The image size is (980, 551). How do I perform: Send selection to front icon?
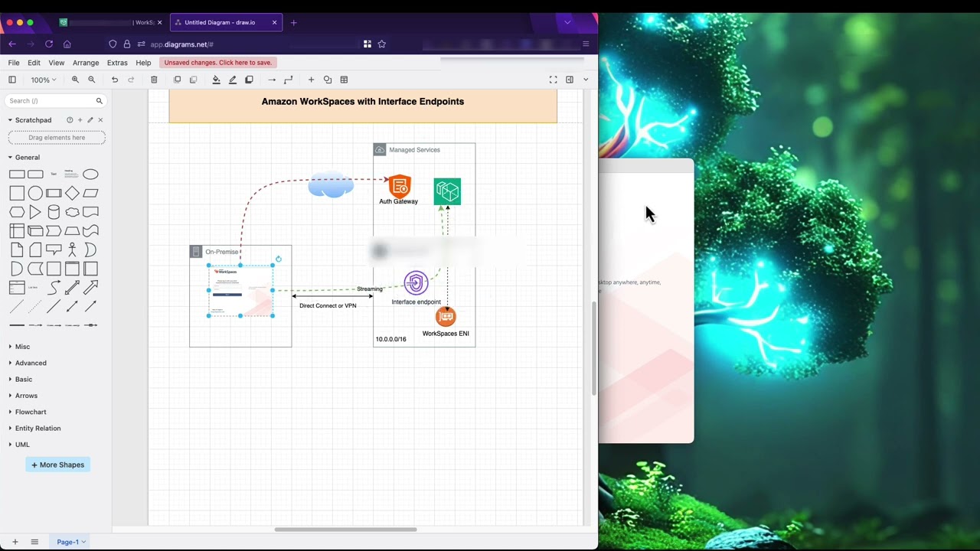[177, 80]
